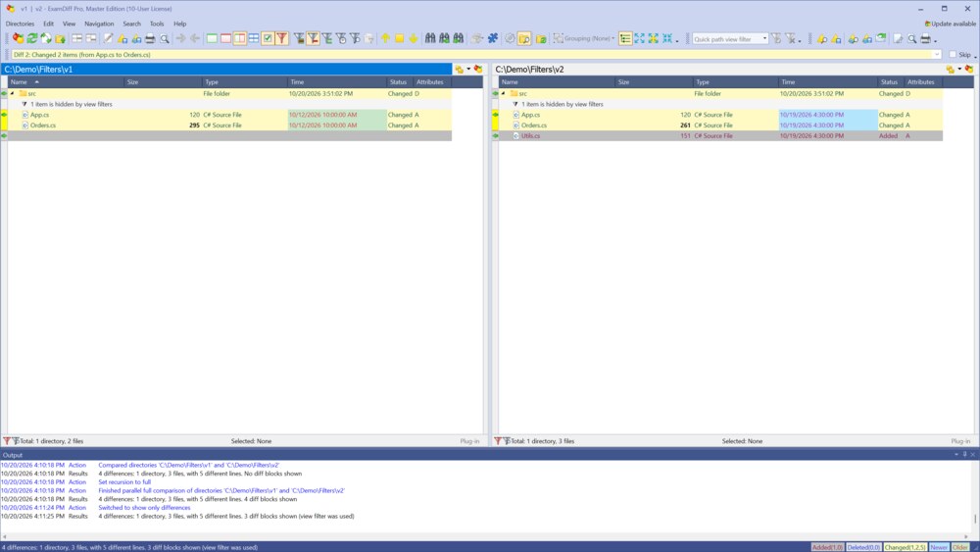Open the Tools menu
980x552 pixels.
point(156,24)
